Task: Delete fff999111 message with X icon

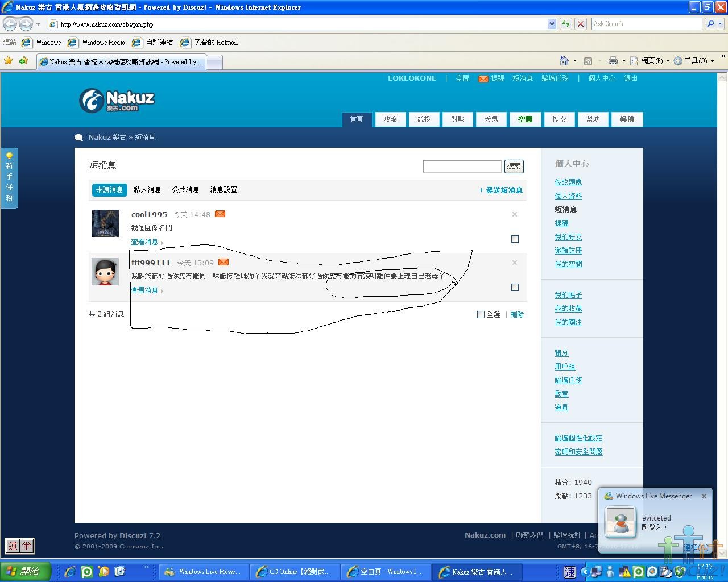Action: point(515,263)
